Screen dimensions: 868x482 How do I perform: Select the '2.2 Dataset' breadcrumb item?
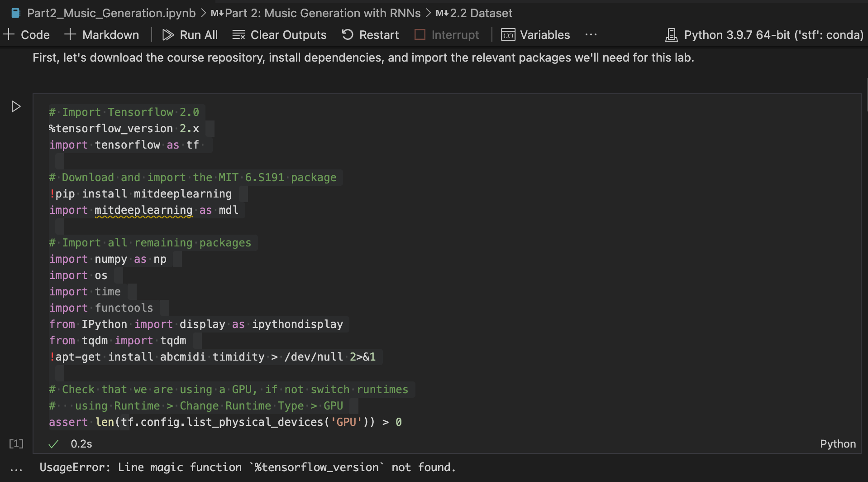[481, 13]
